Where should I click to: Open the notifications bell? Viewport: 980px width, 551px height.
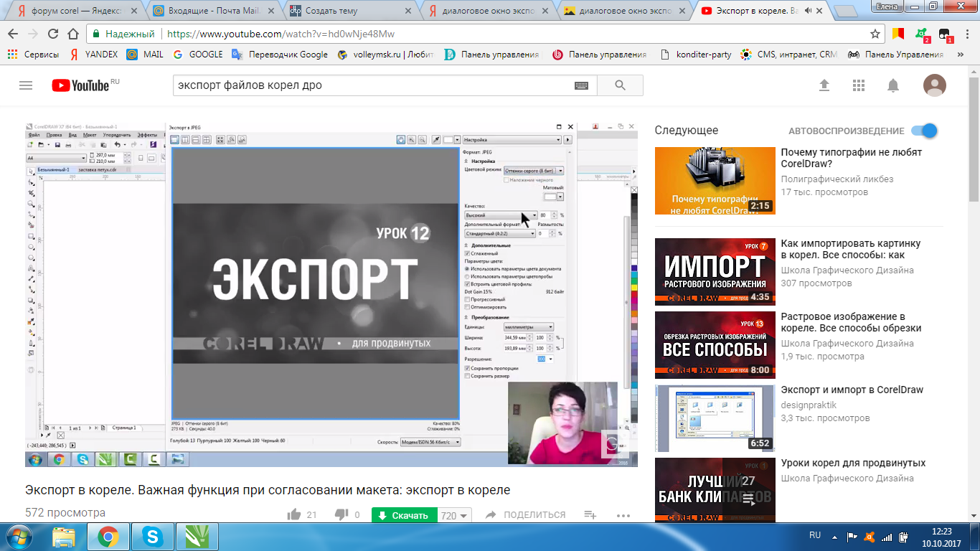coord(893,85)
